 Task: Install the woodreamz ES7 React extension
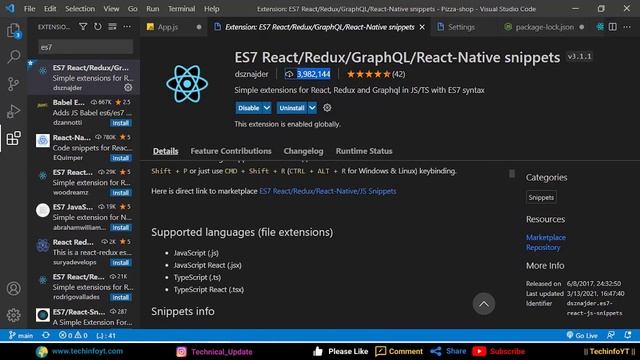pyautogui.click(x=120, y=193)
